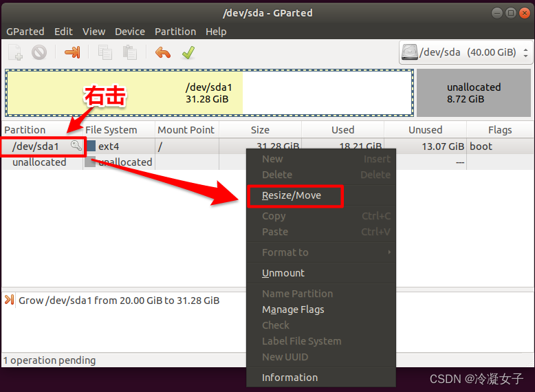
Task: Click the Resize/Move toolbar arrow icon
Action: (x=72, y=52)
